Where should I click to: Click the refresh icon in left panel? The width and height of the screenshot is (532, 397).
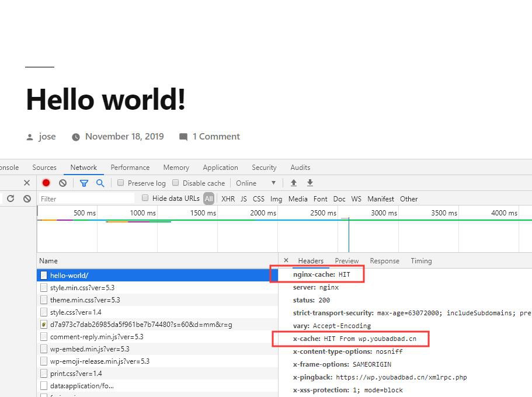(x=11, y=198)
